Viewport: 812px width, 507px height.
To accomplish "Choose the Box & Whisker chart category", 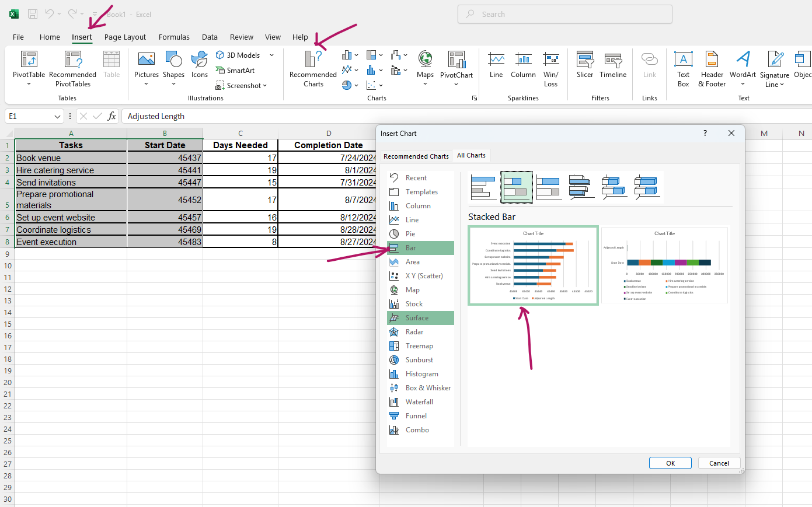I will tap(420, 388).
